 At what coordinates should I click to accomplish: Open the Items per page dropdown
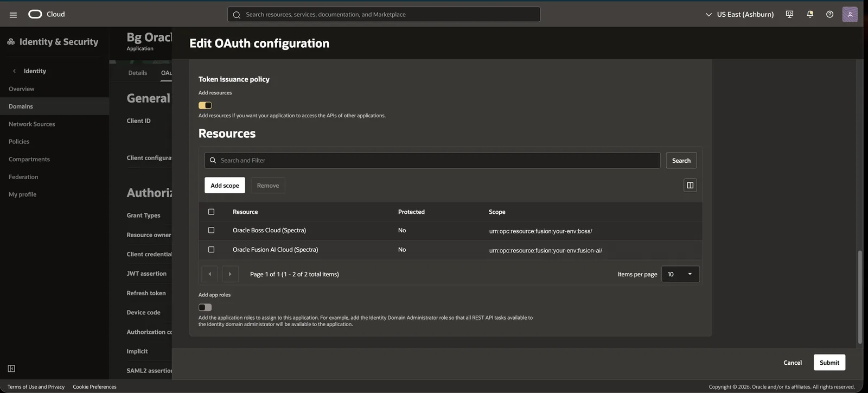680,274
